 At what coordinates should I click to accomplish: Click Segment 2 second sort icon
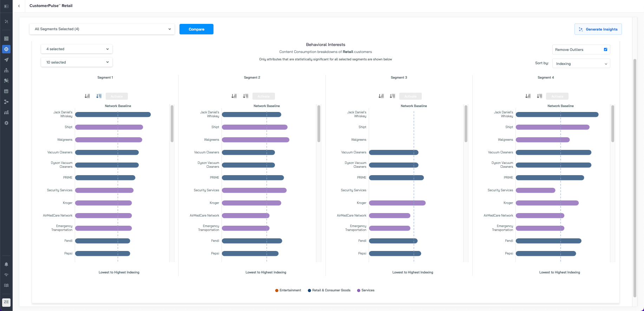(x=246, y=96)
